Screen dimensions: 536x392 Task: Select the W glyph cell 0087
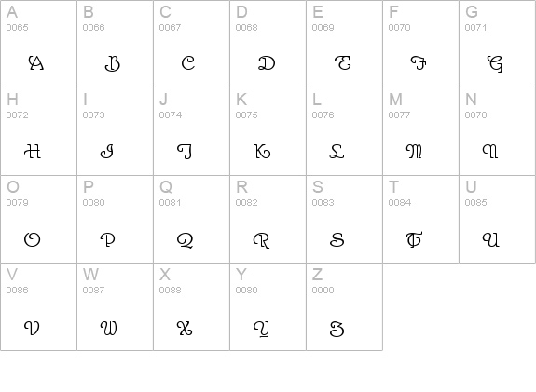coord(116,306)
